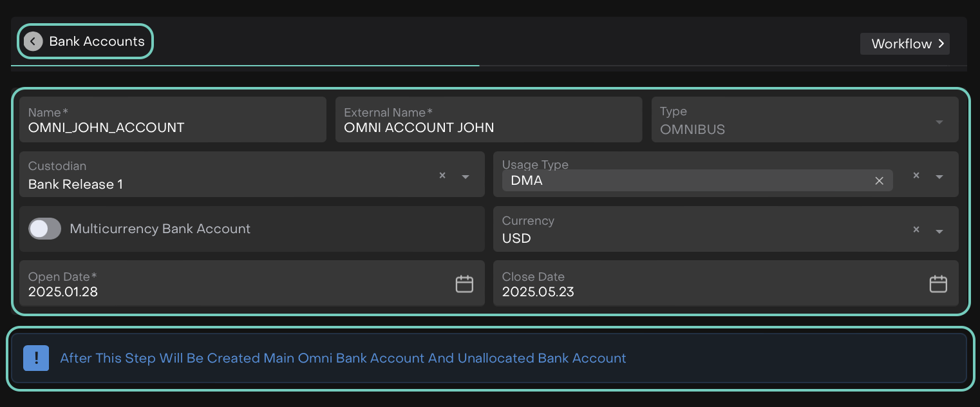This screenshot has height=407, width=980.
Task: Open the Workflow panel
Action: (x=905, y=44)
